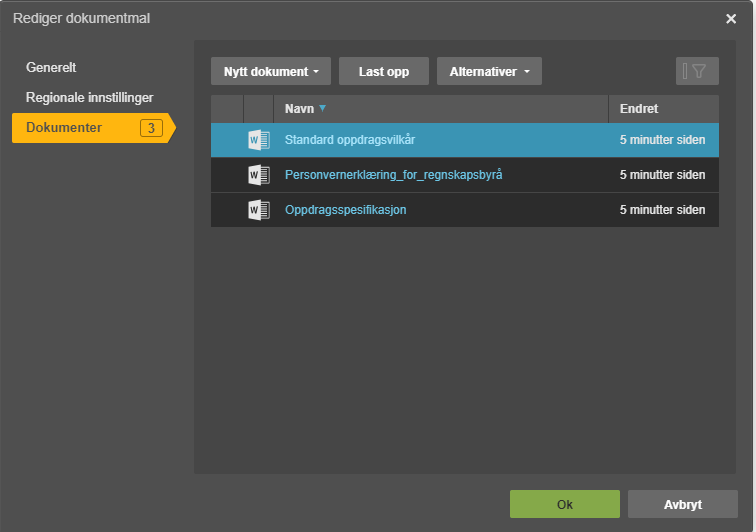Image resolution: width=756 pixels, height=532 pixels.
Task: Open Personvernerklæring_for_regnskapsbyrå document link
Action: coord(393,175)
